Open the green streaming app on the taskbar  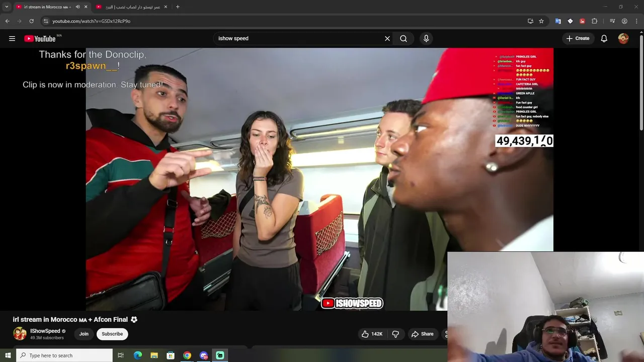pyautogui.click(x=220, y=355)
